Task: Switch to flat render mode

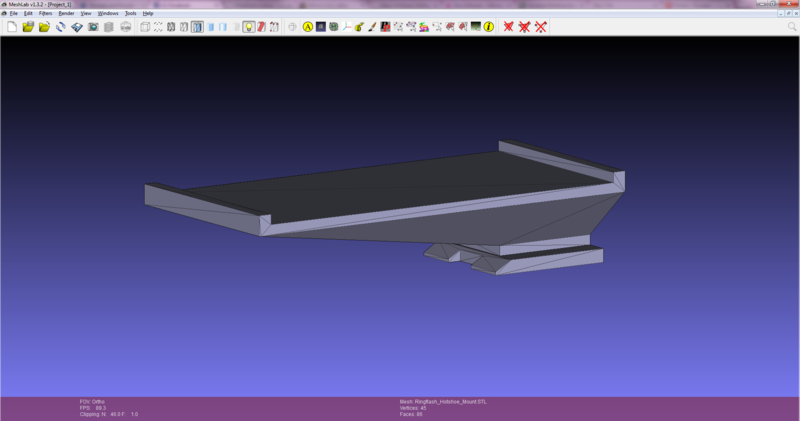Action: pos(210,27)
